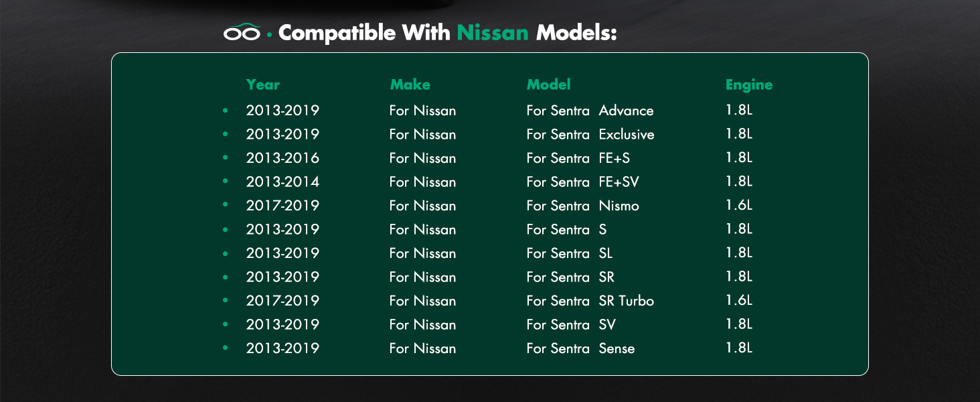Viewport: 980px width, 402px height.
Task: Select the Year column header
Action: click(263, 84)
